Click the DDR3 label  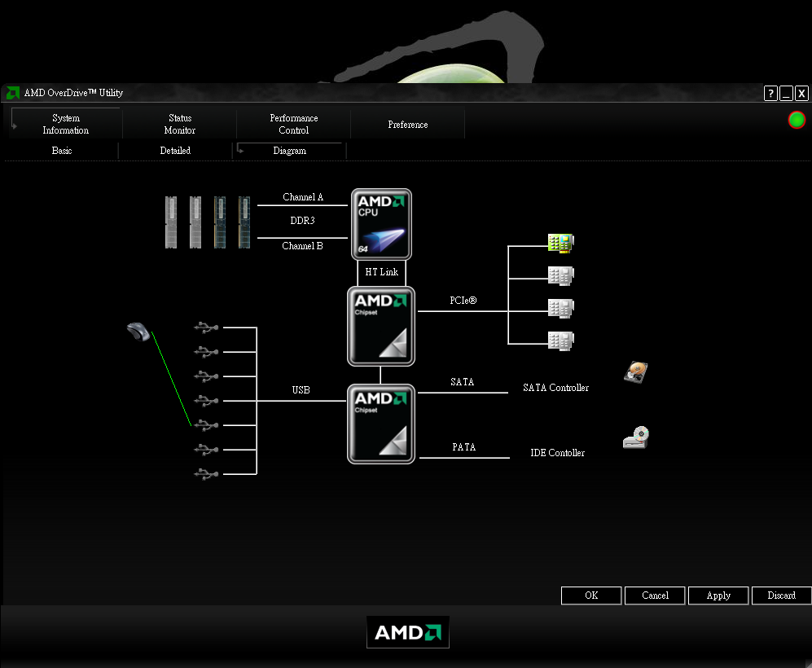click(302, 221)
